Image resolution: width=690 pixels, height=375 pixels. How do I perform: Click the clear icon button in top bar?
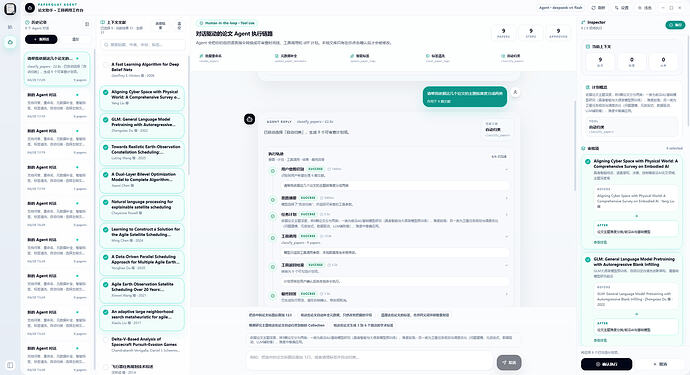point(645,8)
